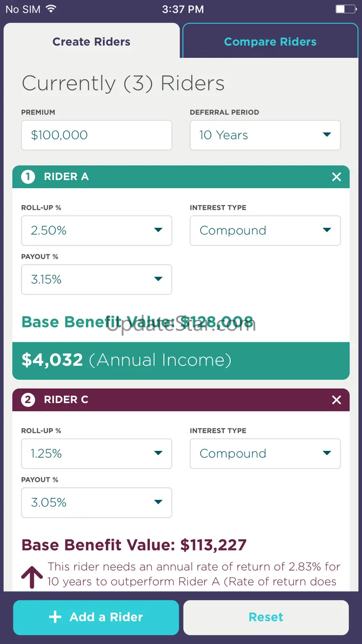Tap the Premium $100,000 input field
The width and height of the screenshot is (362, 644).
[x=97, y=135]
